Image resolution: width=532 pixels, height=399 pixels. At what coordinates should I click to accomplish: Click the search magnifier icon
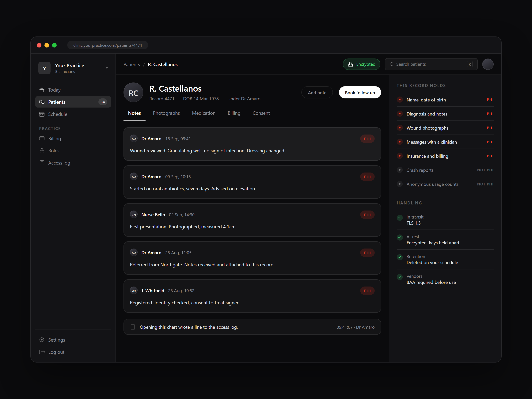pos(392,64)
